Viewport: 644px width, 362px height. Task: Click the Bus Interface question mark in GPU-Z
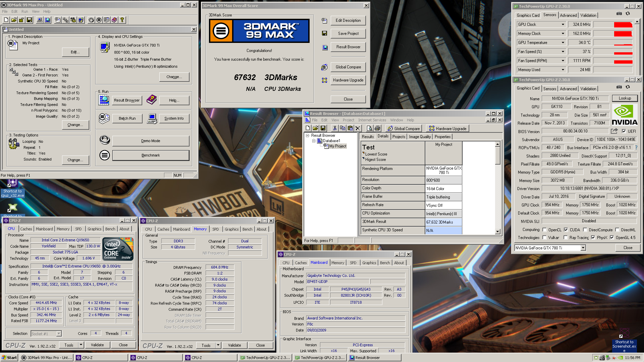click(636, 147)
